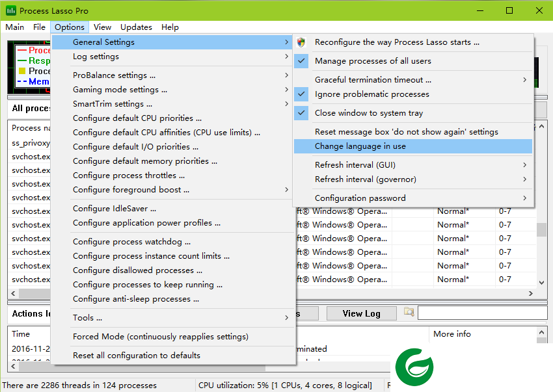Screen dimensions: 553x392
Task: Open the File menu
Action: tap(39, 27)
